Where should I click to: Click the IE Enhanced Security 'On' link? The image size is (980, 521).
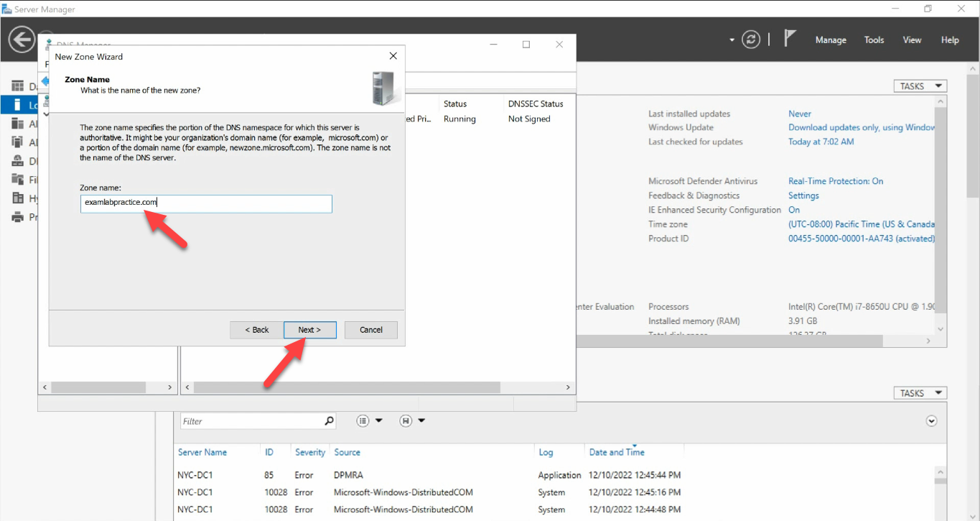[x=794, y=210]
